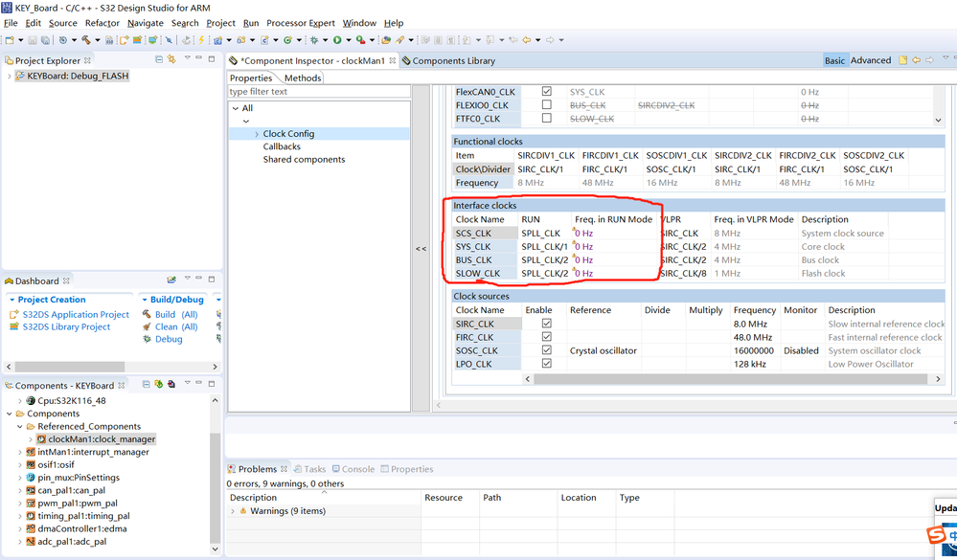Click the green Run toolbar icon

tap(337, 40)
